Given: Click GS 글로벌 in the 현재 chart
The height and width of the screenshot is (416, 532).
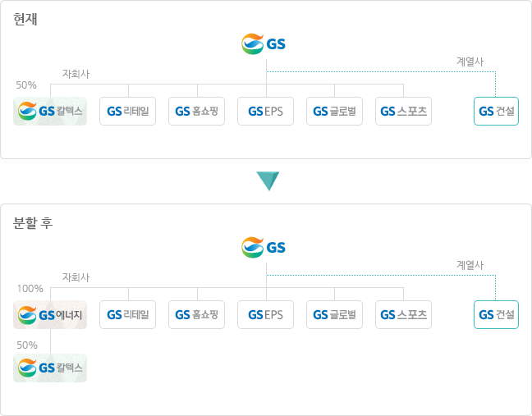Looking at the screenshot, I should click(335, 111).
